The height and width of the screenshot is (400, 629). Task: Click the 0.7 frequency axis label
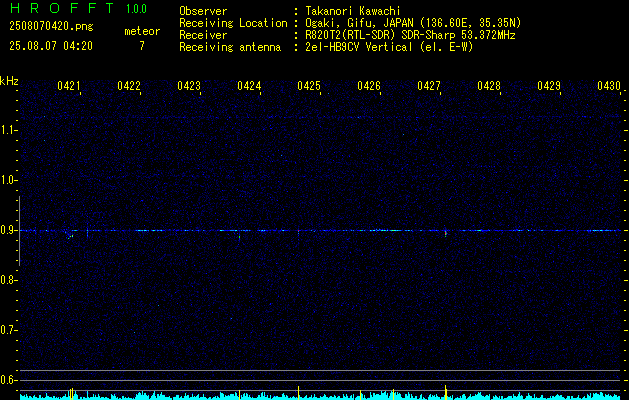8,330
